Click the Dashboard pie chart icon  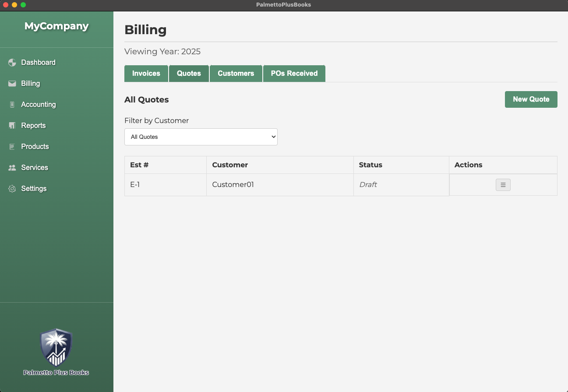[x=12, y=63]
